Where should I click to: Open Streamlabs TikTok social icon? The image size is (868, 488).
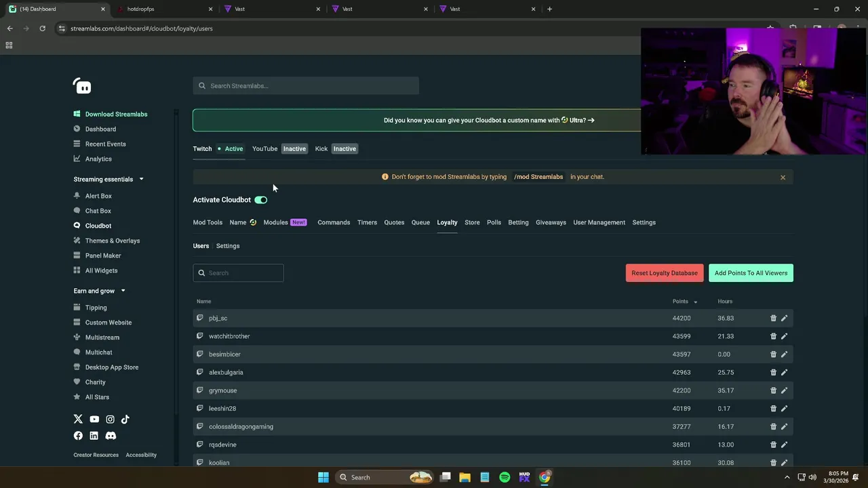tap(125, 420)
